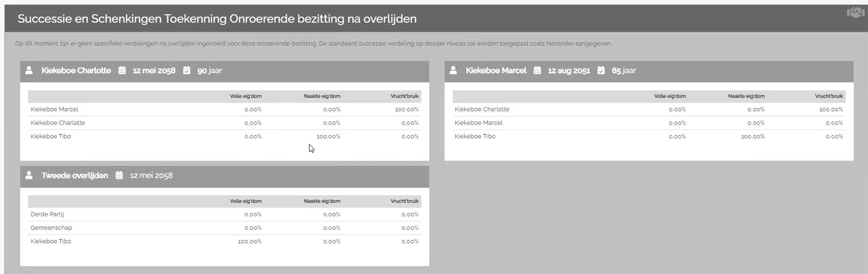This screenshot has width=868, height=274.
Task: Click the Naakte eig'dom column header in Charlotte's table
Action: 322,96
